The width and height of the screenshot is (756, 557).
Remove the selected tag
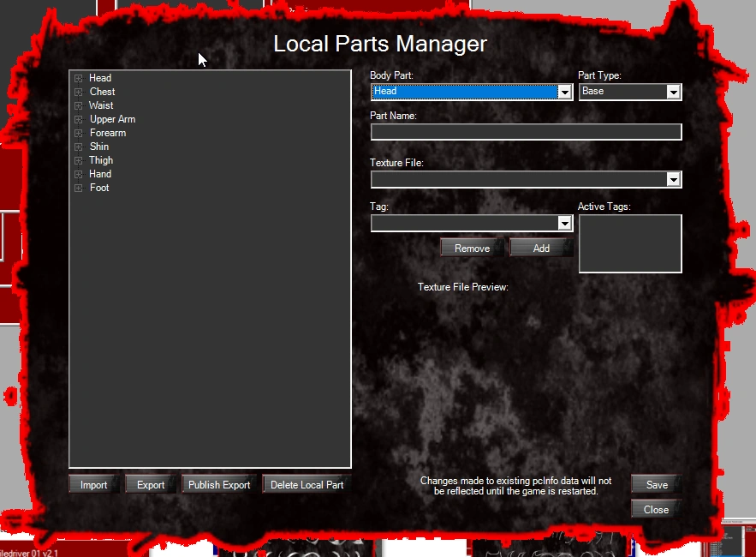click(471, 248)
